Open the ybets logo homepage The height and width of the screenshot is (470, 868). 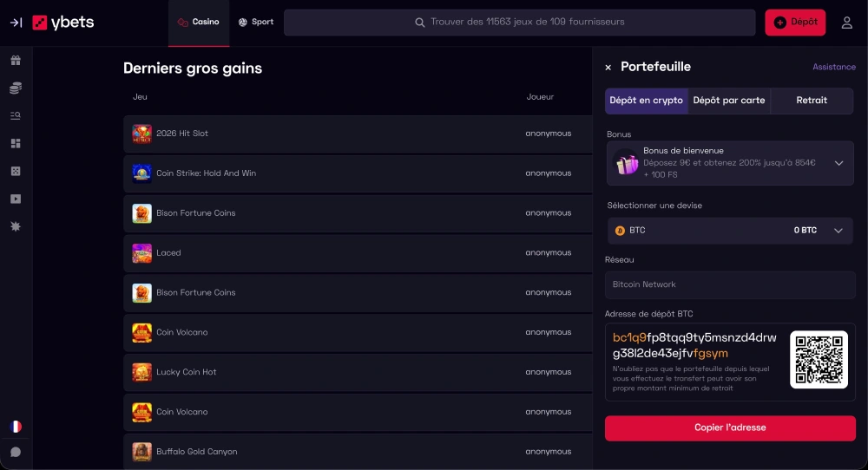click(x=63, y=23)
